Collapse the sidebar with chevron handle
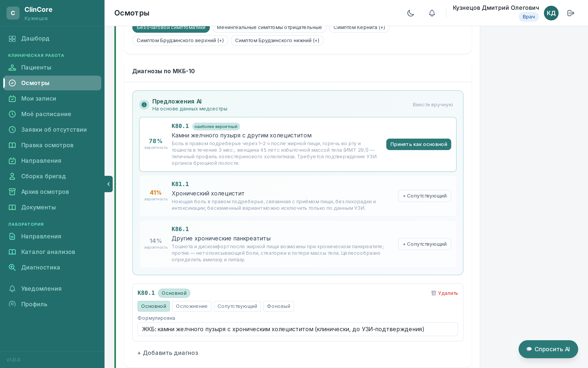This screenshot has width=588, height=368. tap(109, 184)
